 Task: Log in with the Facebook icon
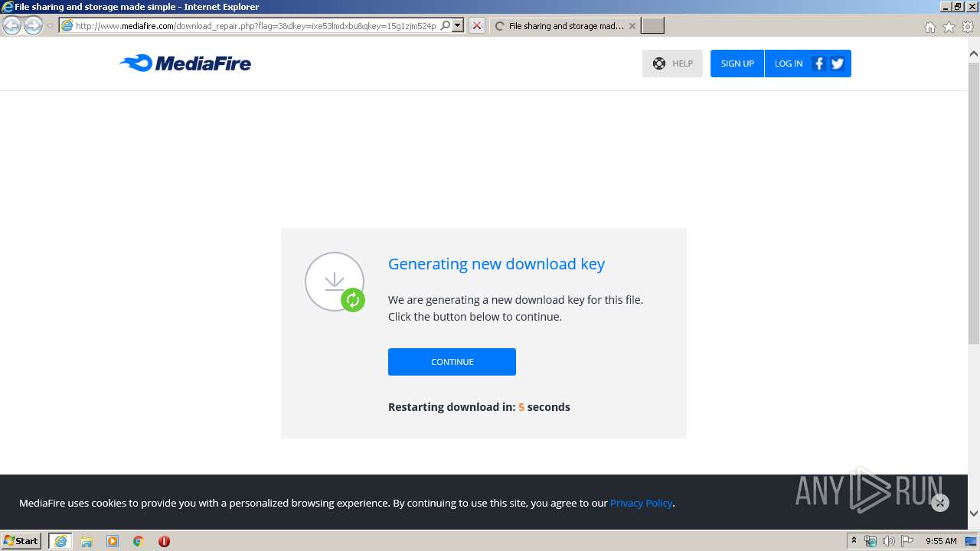point(818,64)
